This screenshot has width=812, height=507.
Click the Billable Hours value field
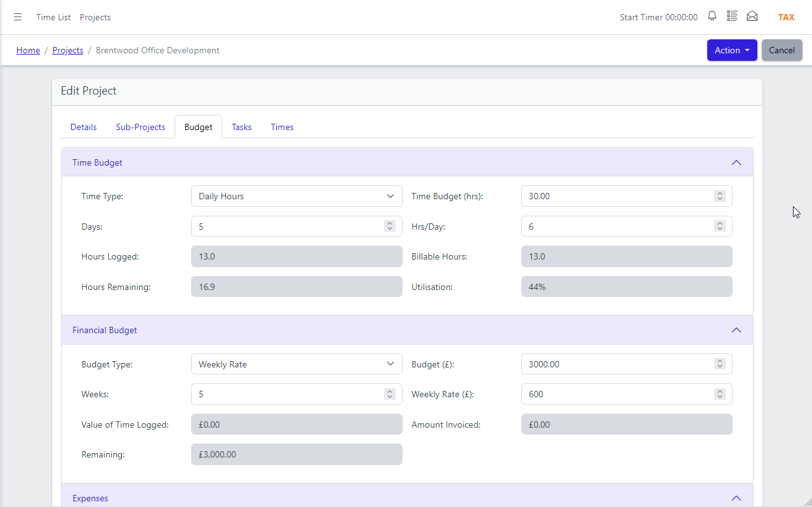pos(627,256)
